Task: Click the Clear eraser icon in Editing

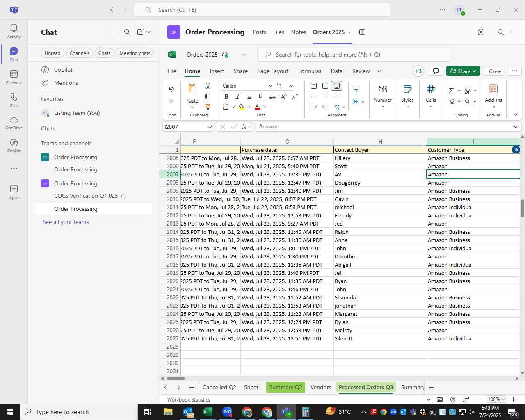Action: pos(452,101)
